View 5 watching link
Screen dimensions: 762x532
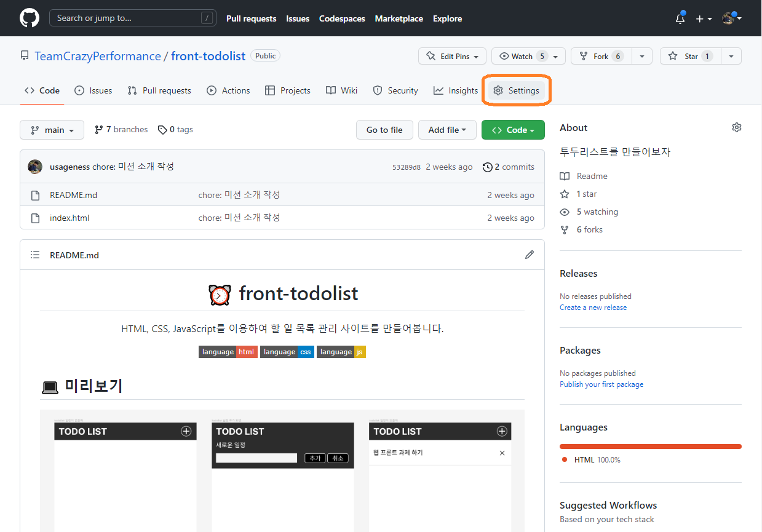(589, 212)
